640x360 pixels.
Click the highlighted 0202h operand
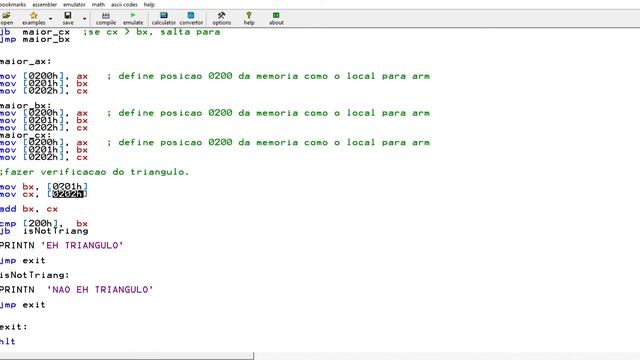point(68,194)
